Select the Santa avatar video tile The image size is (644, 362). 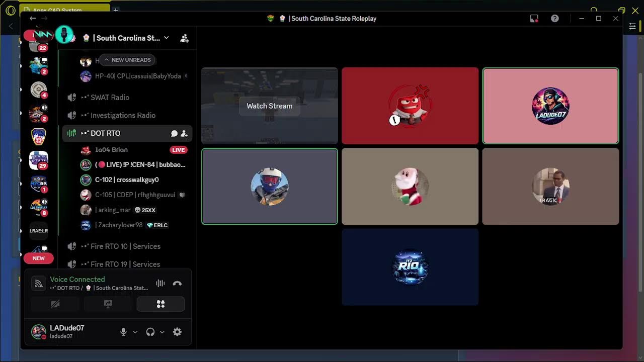click(410, 186)
